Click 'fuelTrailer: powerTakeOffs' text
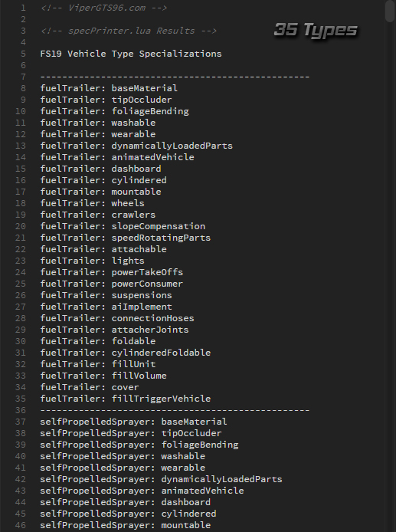The height and width of the screenshot is (532, 396). pyautogui.click(x=112, y=272)
